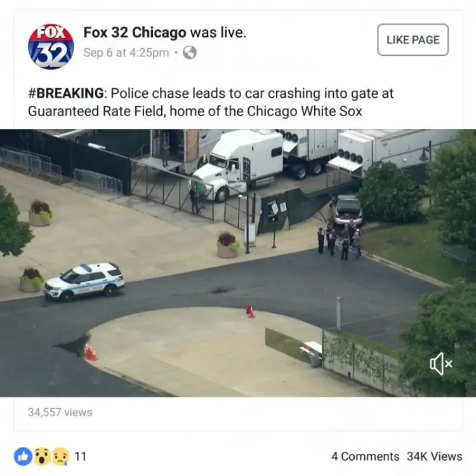Open the Fox 32 Chicago page name

point(135,32)
